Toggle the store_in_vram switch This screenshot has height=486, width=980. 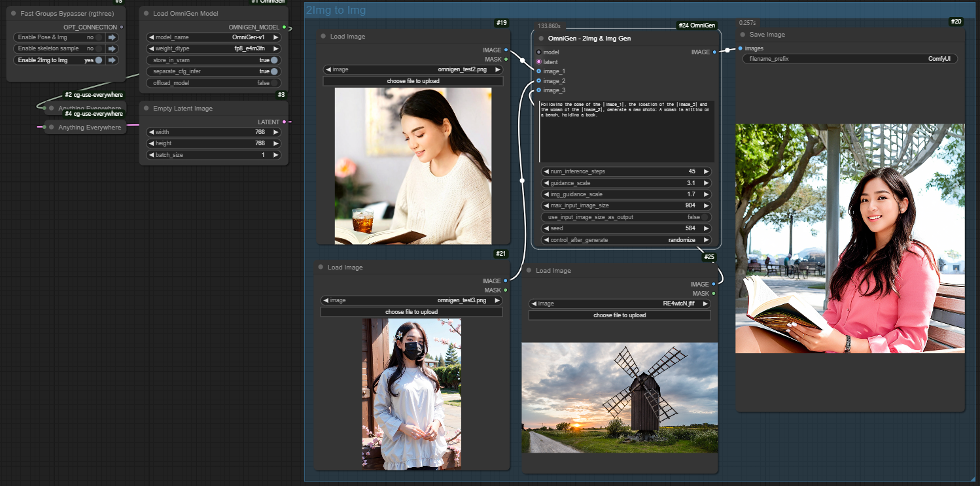coord(274,60)
